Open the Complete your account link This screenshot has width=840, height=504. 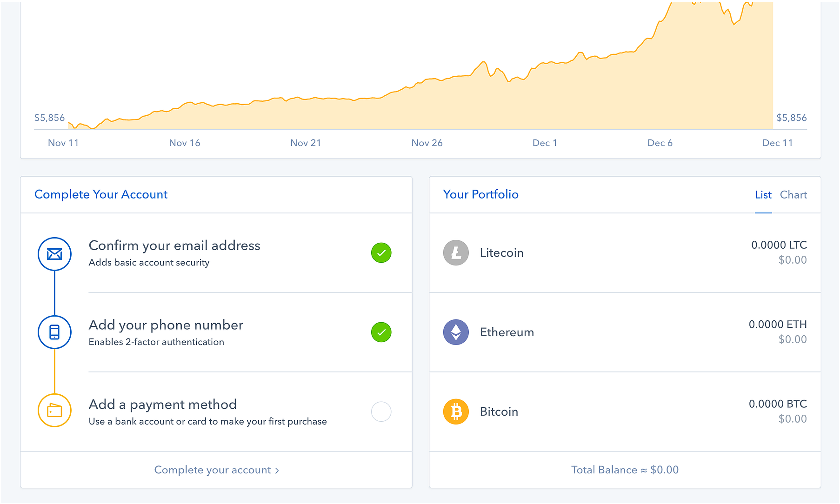pyautogui.click(x=216, y=470)
